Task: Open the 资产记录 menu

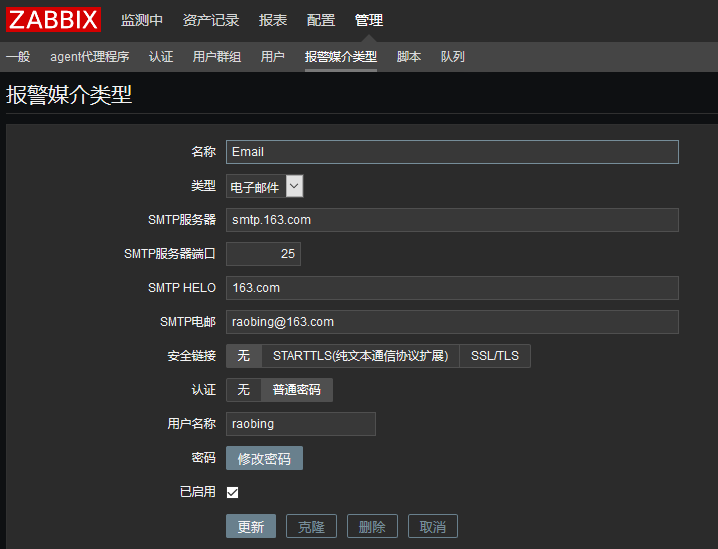Action: pos(211,20)
